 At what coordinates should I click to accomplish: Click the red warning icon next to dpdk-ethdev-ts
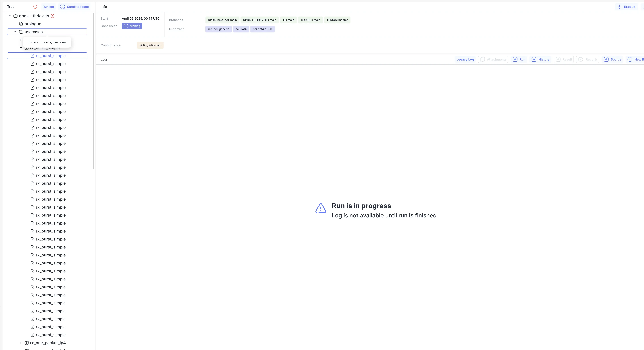52,16
